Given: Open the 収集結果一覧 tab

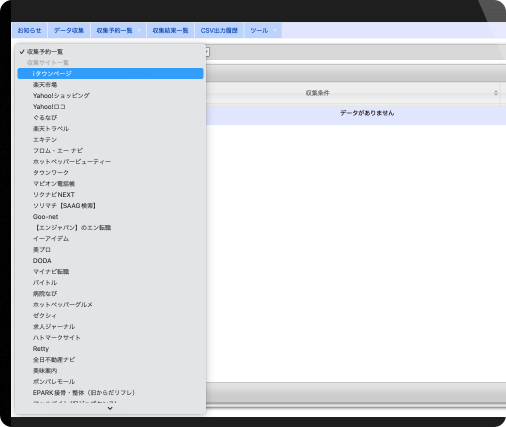Looking at the screenshot, I should tap(170, 30).
